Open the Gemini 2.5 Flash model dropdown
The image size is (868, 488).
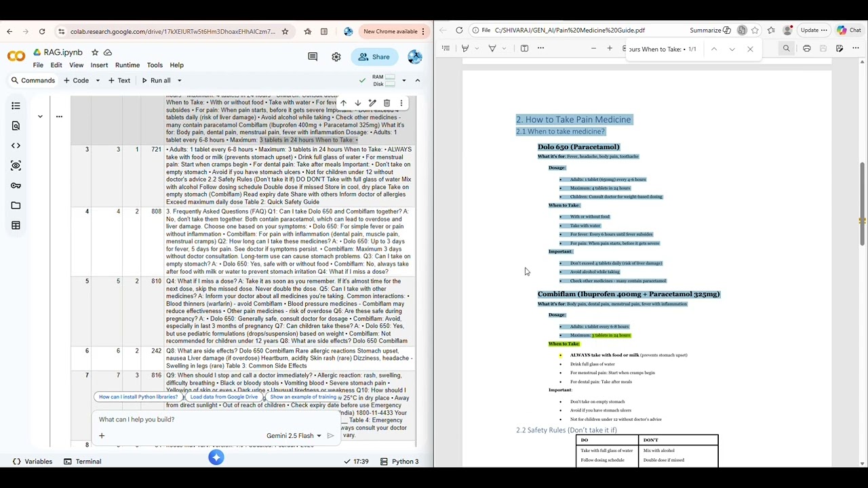[294, 436]
